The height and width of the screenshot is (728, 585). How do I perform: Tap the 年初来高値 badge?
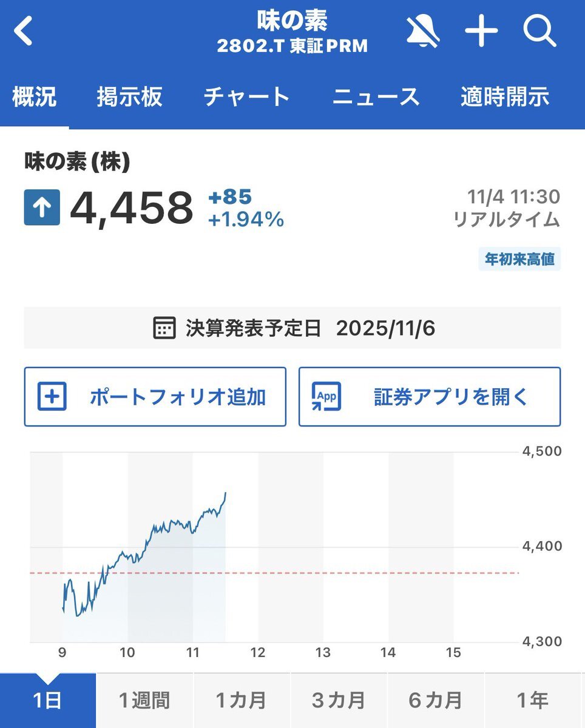tap(519, 259)
